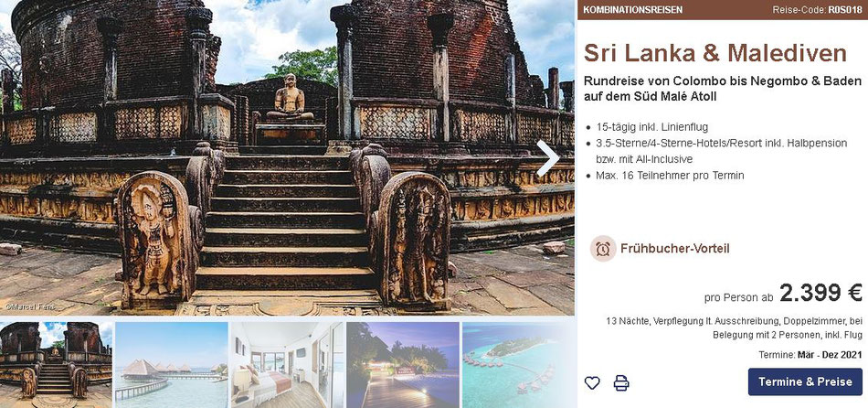
Task: Click the Frühbucher-Vorteil label
Action: pyautogui.click(x=675, y=248)
